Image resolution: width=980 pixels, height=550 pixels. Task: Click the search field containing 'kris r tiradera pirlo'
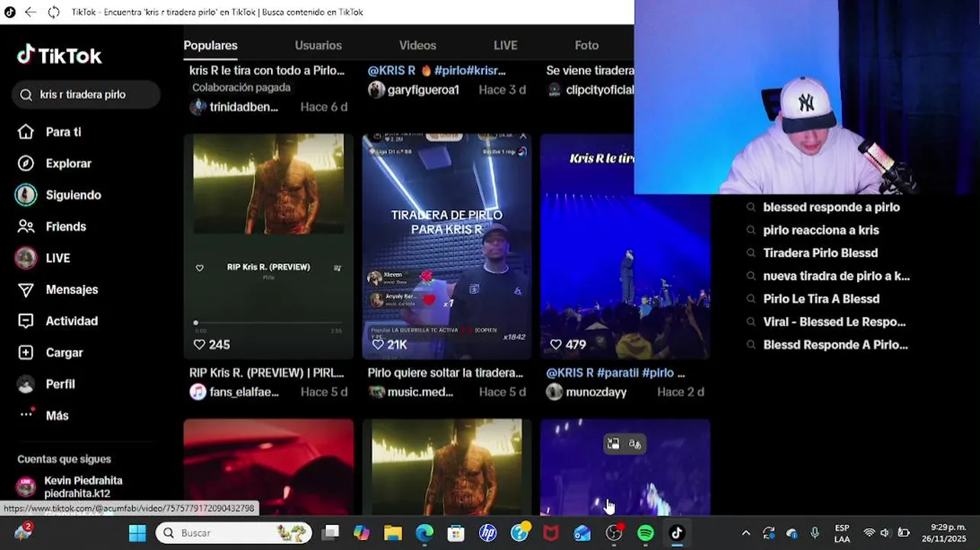click(86, 95)
